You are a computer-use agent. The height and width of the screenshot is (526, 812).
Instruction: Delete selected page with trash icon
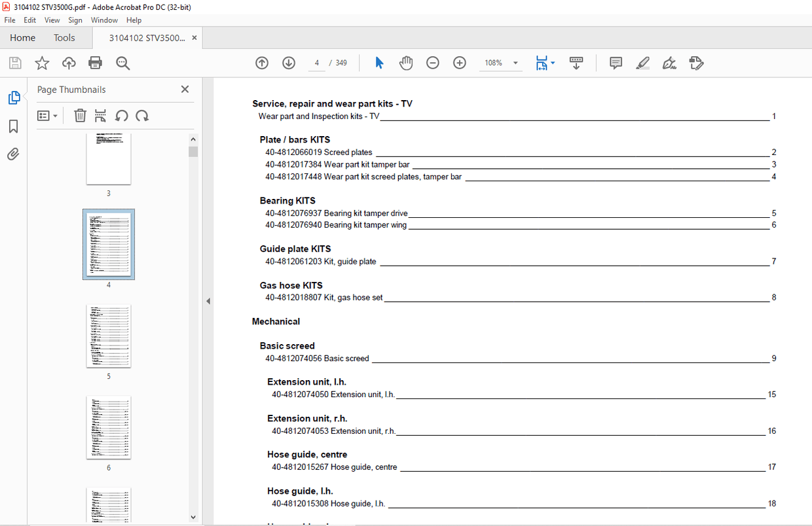[80, 116]
